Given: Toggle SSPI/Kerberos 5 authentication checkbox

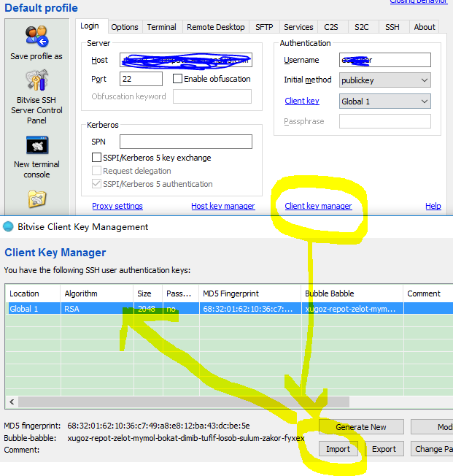Looking at the screenshot, I should (96, 184).
